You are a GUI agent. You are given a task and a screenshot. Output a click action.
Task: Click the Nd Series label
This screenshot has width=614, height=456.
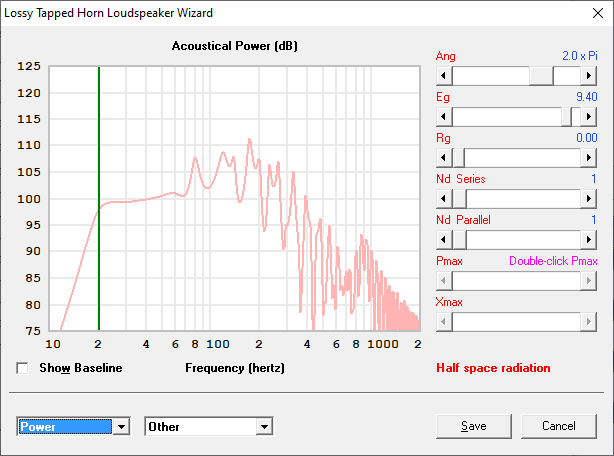(460, 179)
